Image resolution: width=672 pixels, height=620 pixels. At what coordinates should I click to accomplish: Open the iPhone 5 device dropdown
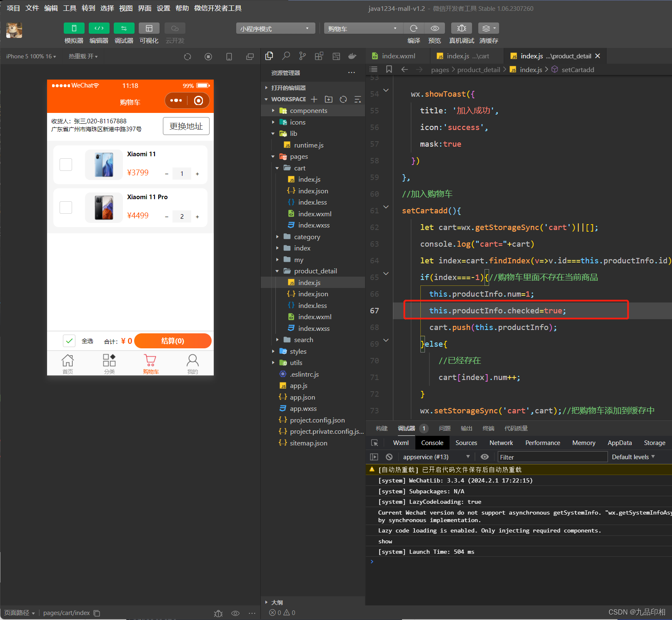pyautogui.click(x=31, y=56)
